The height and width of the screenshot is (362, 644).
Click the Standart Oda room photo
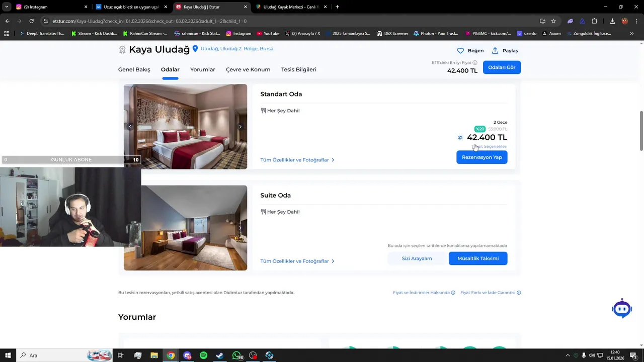coord(185,127)
